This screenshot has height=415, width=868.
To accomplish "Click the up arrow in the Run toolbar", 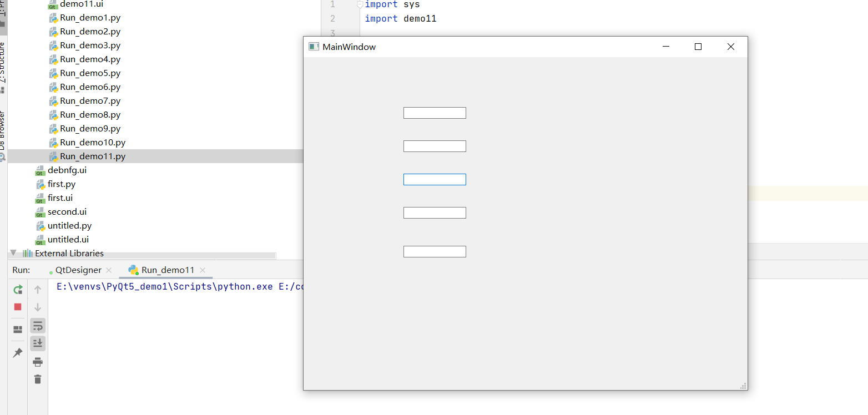I will pos(38,290).
